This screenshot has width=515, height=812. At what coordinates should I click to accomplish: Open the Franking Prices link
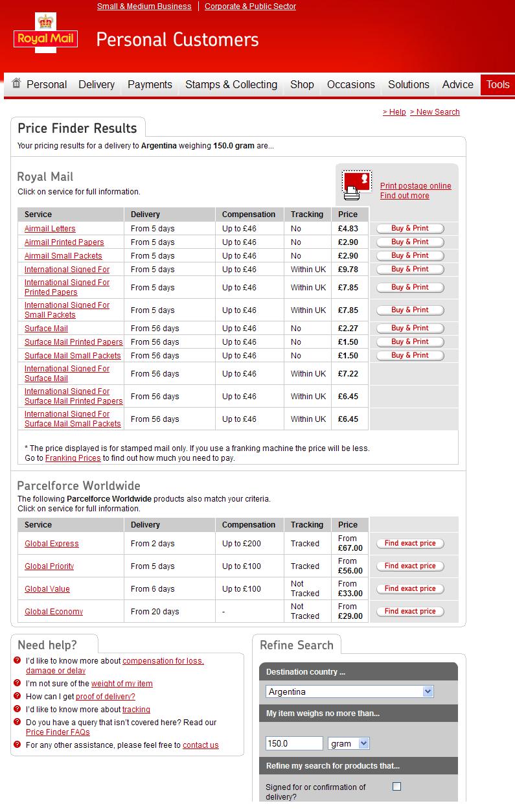(x=73, y=458)
